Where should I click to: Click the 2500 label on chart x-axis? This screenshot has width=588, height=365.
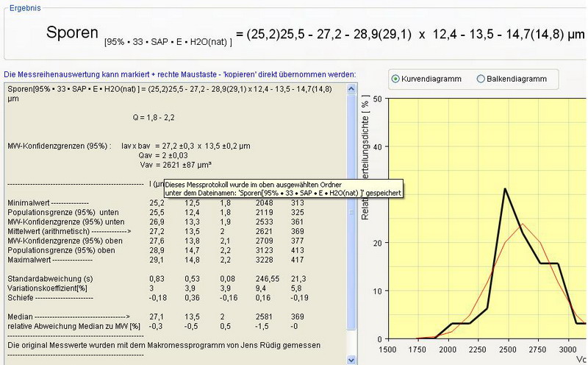(x=505, y=350)
